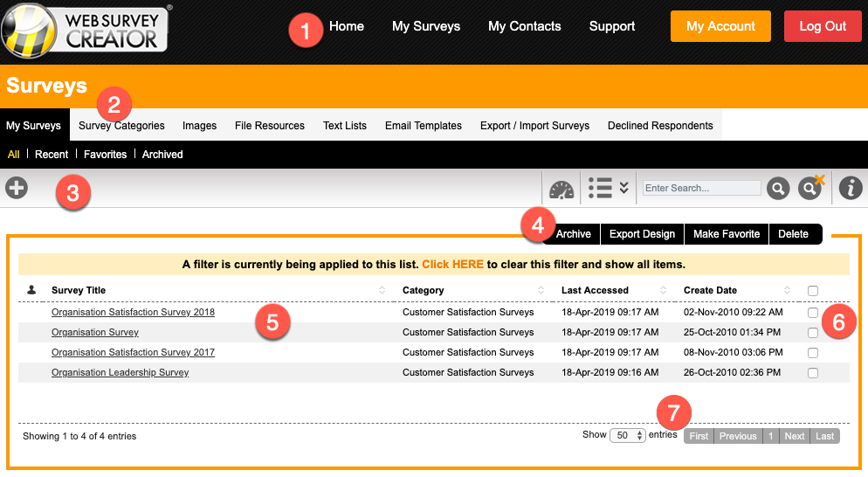Click HERE to clear the filter

[x=452, y=264]
